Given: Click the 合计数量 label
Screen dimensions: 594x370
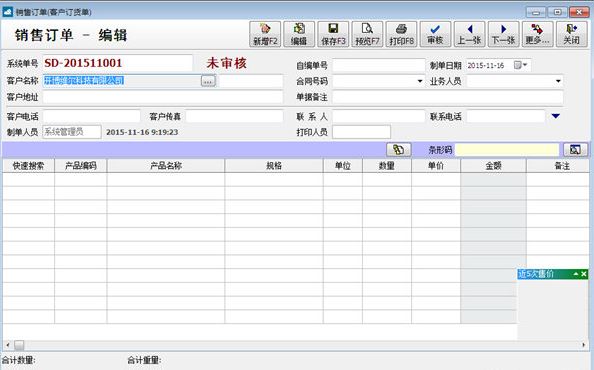Looking at the screenshot, I should tap(19, 360).
